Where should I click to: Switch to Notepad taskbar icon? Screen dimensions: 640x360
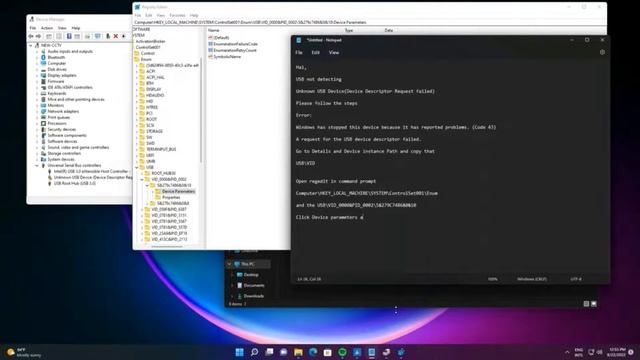point(372,352)
